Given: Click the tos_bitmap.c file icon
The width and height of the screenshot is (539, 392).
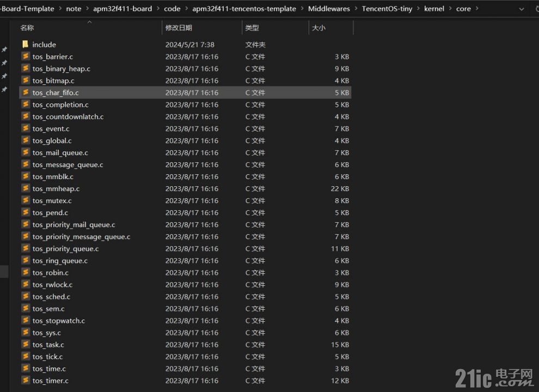Looking at the screenshot, I should coord(26,80).
